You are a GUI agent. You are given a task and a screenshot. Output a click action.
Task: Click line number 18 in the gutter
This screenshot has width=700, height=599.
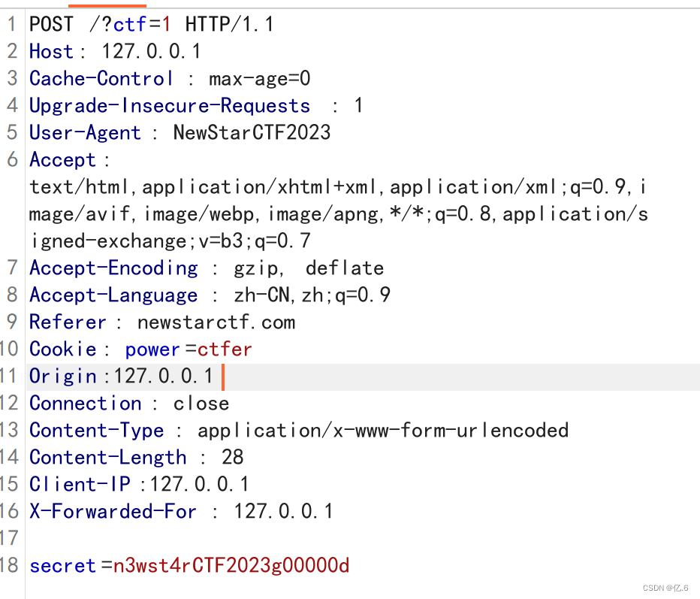coord(11,565)
